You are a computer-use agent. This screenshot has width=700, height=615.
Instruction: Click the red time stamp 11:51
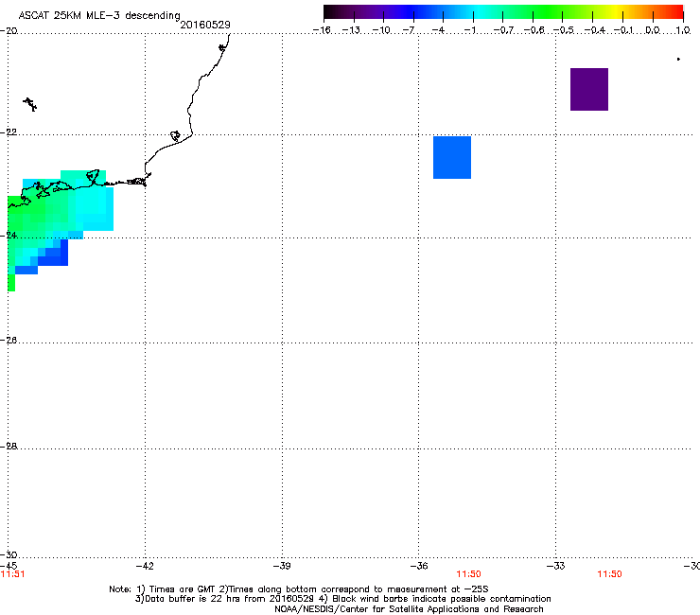12,574
